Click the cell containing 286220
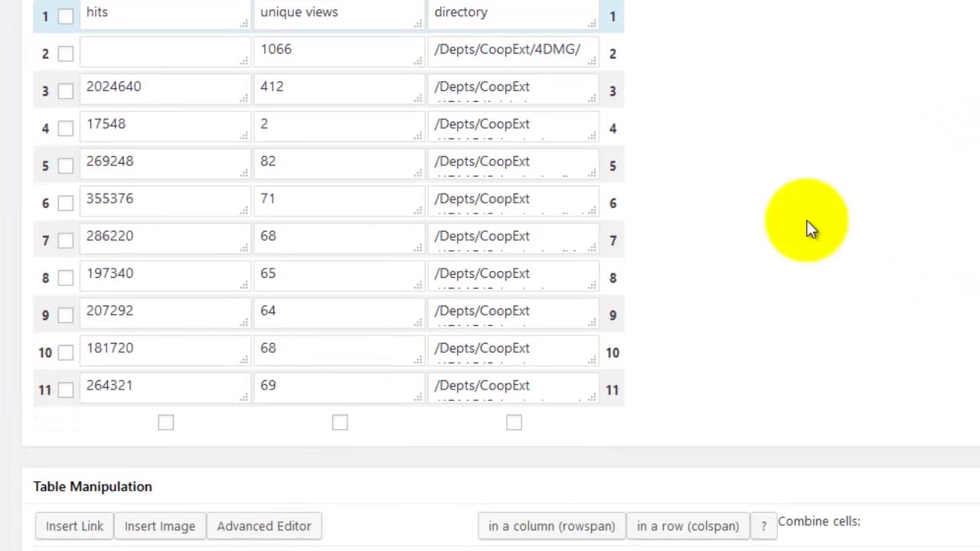This screenshot has height=551, width=980. point(165,240)
